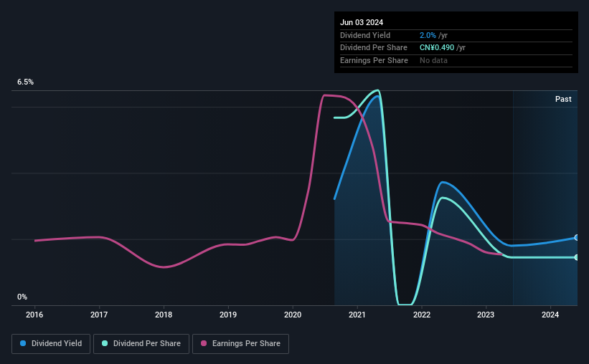This screenshot has width=589, height=364.
Task: Click the pink Earnings Per Share legend dot
Action: click(x=204, y=343)
